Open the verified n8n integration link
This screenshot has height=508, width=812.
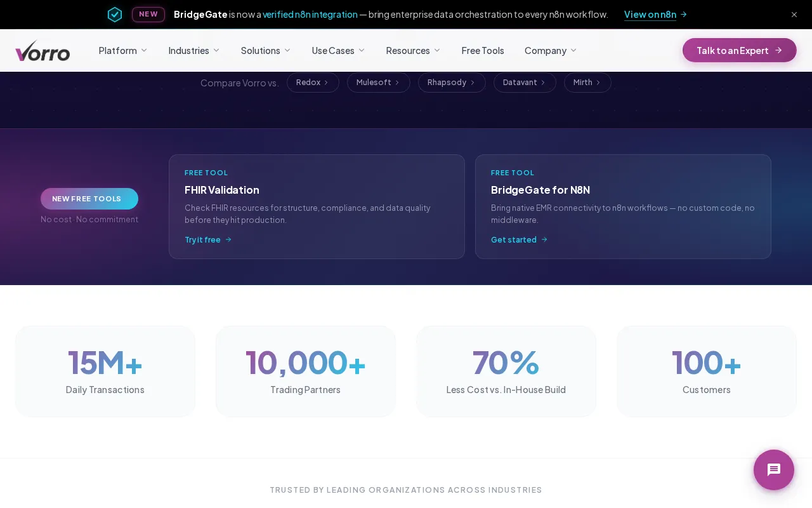click(x=310, y=15)
